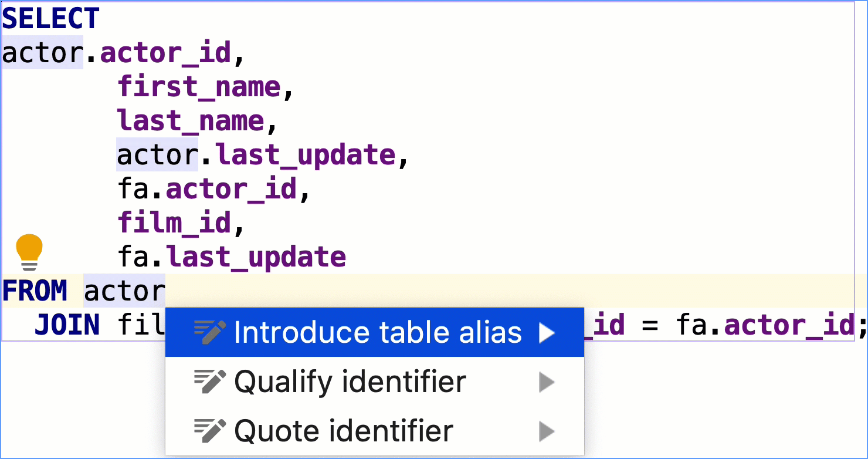Image resolution: width=868 pixels, height=459 pixels.
Task: Select Introduce table alias
Action: point(377,333)
